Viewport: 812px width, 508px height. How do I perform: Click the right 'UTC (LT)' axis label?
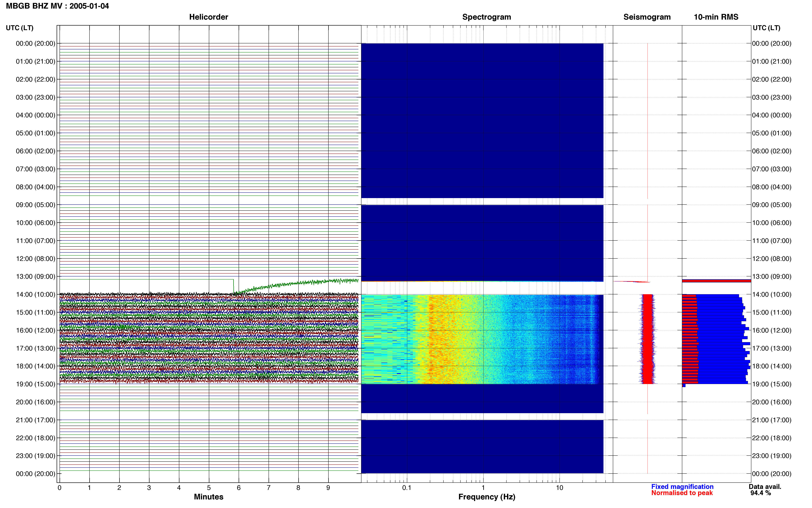pyautogui.click(x=766, y=28)
